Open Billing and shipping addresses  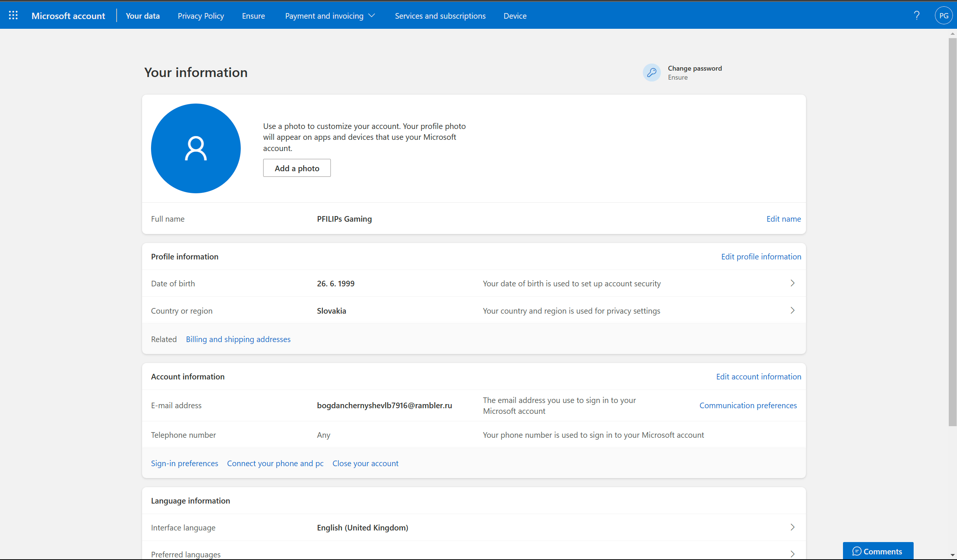(x=238, y=339)
